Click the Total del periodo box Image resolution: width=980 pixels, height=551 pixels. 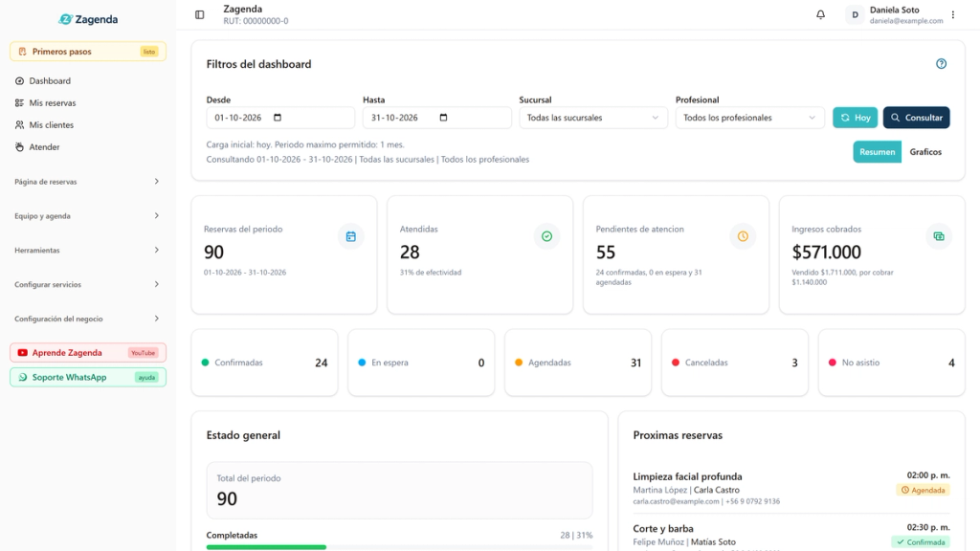click(399, 491)
